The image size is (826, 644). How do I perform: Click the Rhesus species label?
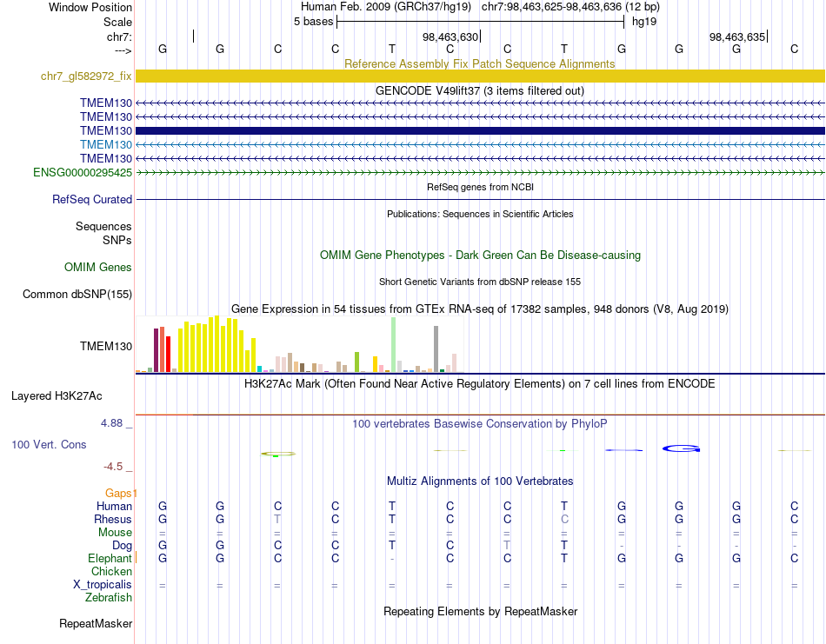(113, 520)
